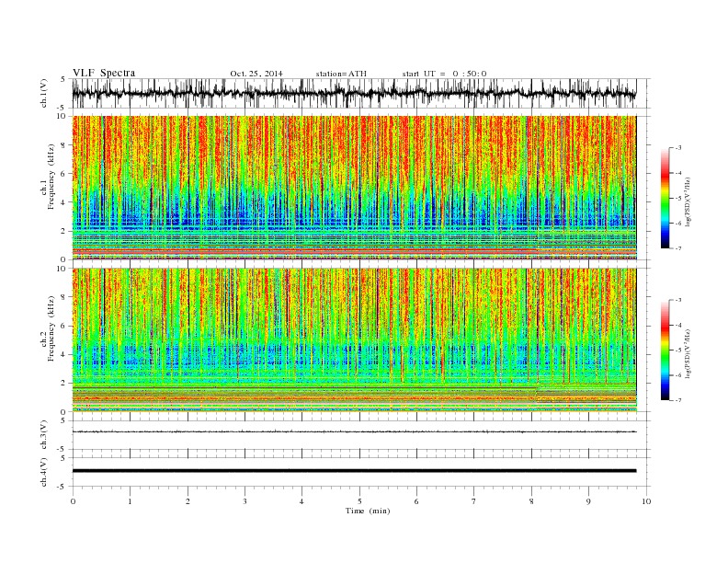Click time axis tick label '2'
The image size is (728, 563).
188,501
